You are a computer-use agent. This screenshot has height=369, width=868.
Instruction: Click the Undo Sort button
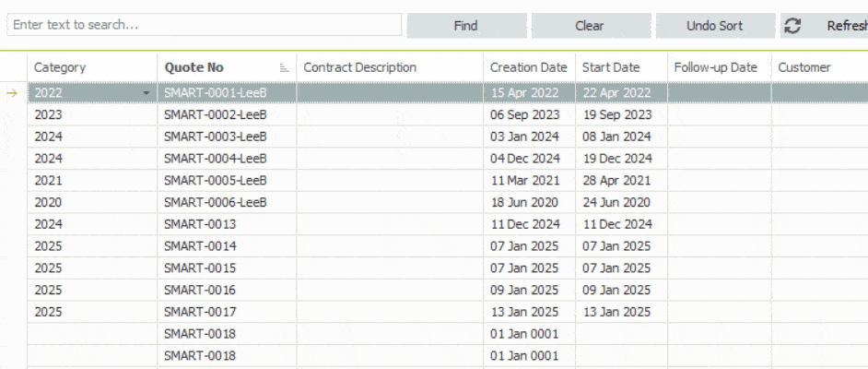pos(714,26)
